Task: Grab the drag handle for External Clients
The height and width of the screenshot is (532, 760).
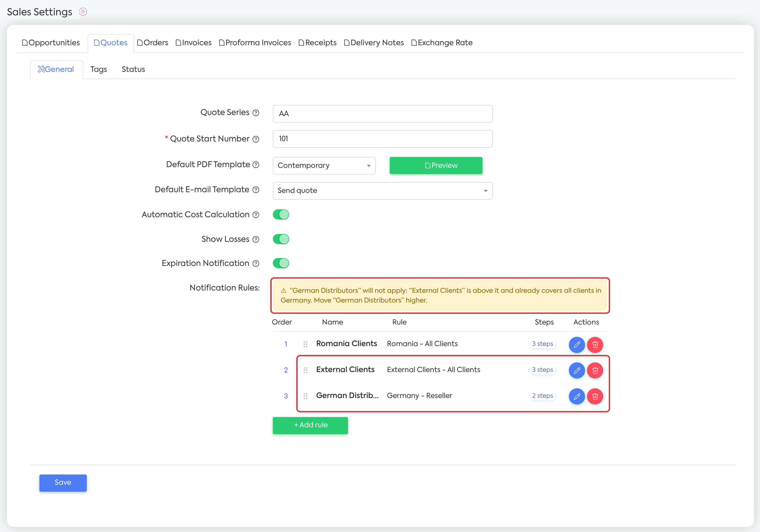Action: click(305, 370)
